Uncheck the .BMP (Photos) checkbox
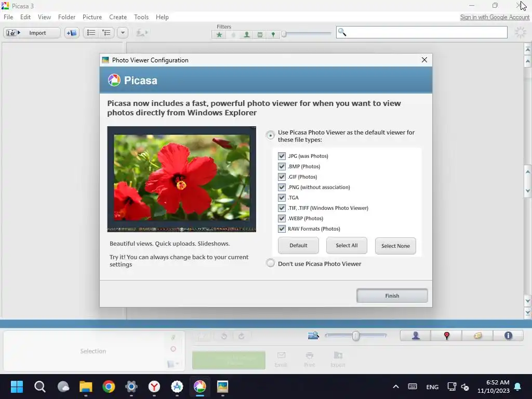The width and height of the screenshot is (532, 399). [x=282, y=166]
